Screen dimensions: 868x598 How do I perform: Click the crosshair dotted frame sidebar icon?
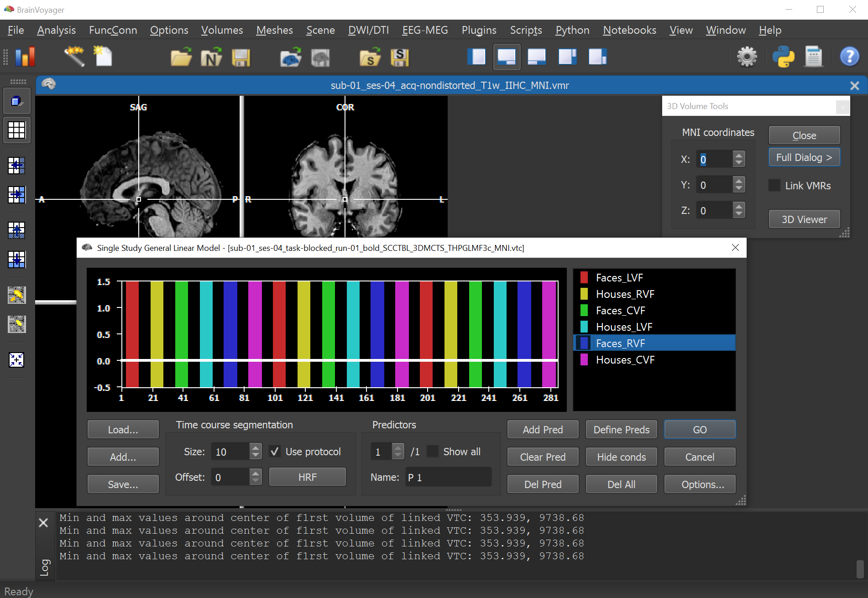[x=17, y=360]
